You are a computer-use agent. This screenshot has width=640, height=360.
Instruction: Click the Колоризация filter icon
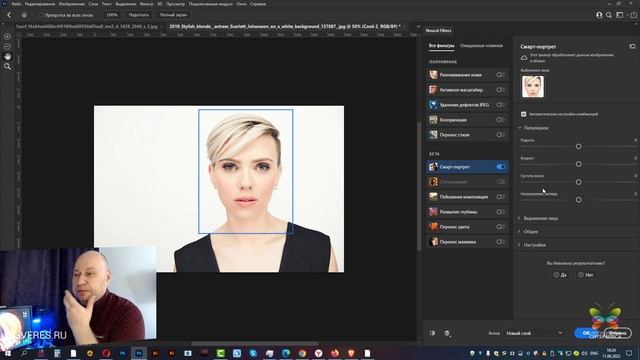(x=433, y=120)
